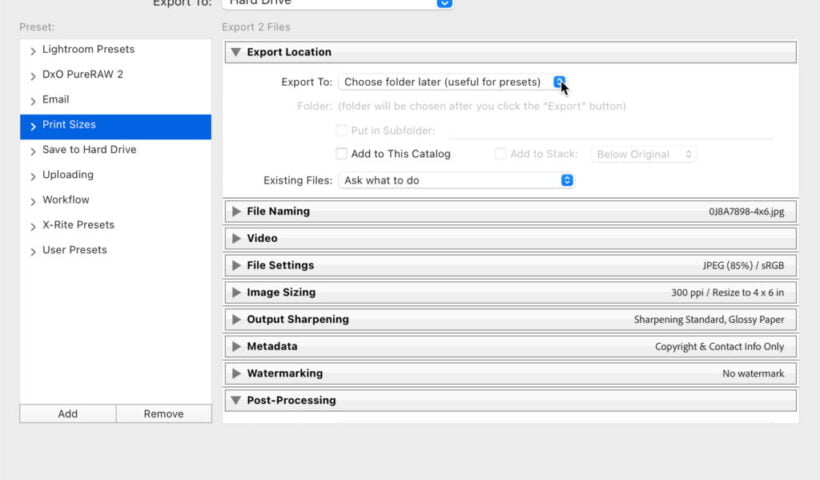
Task: Toggle the Add to Stack checkbox
Action: [x=500, y=154]
